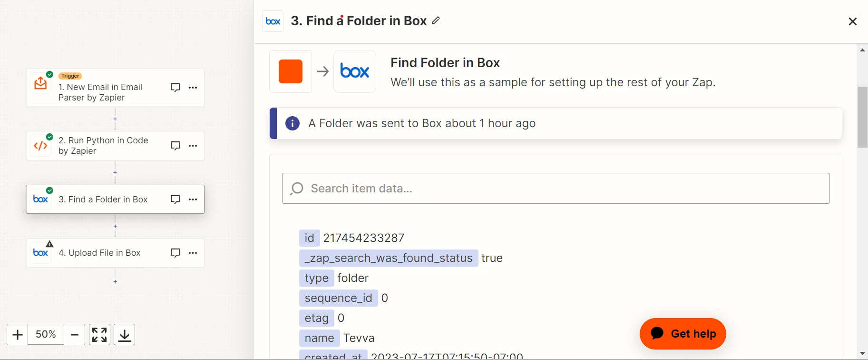Add step after Upload File step
The width and height of the screenshot is (868, 360).
tap(115, 282)
